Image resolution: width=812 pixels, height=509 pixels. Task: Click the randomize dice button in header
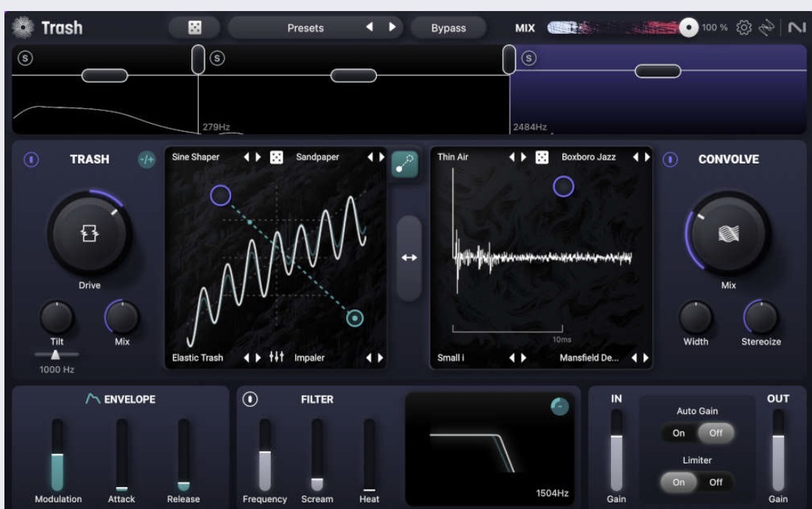pyautogui.click(x=194, y=27)
